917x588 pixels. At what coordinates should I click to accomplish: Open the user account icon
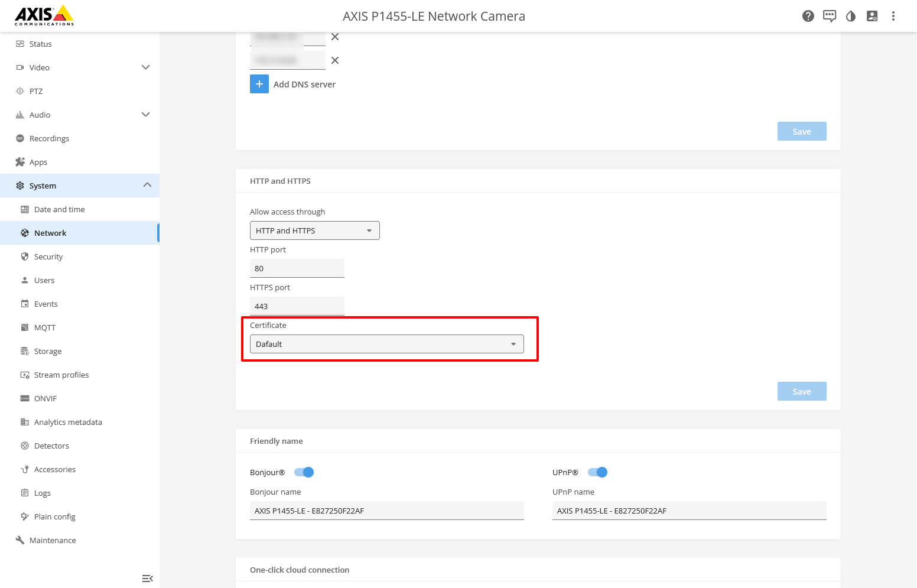pos(872,16)
